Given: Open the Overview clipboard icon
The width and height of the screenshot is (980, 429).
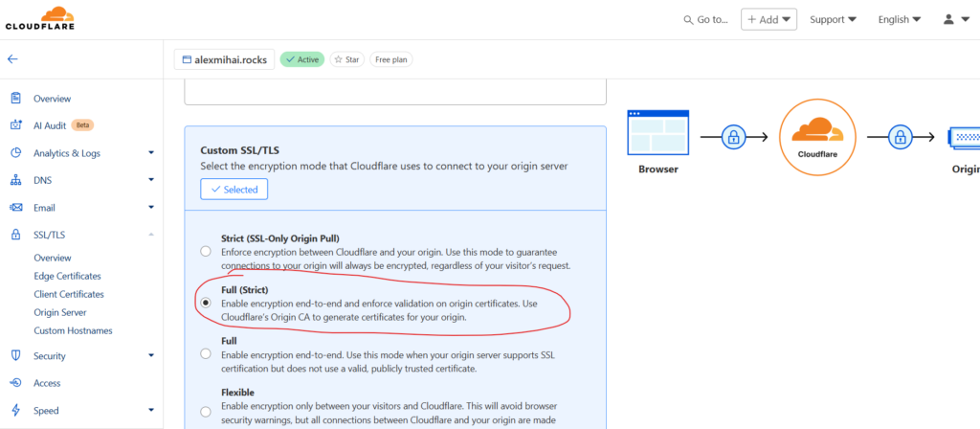Looking at the screenshot, I should 16,99.
